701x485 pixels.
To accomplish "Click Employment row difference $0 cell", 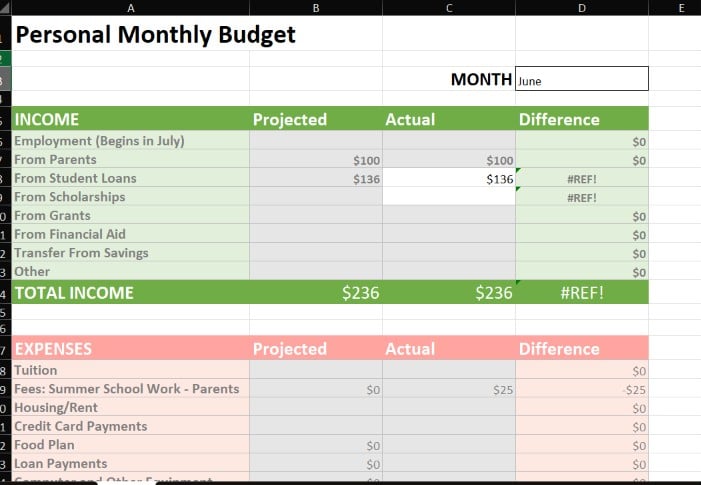I will click(x=582, y=141).
